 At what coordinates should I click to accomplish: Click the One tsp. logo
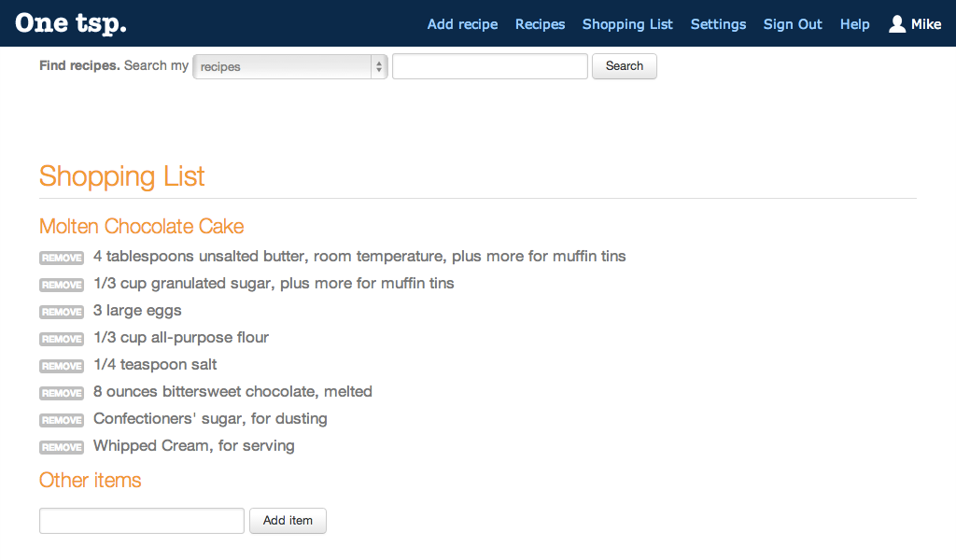point(71,24)
